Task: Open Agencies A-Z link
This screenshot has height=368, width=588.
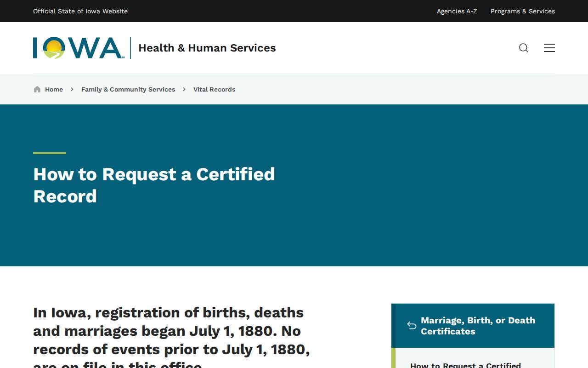Action: (457, 11)
